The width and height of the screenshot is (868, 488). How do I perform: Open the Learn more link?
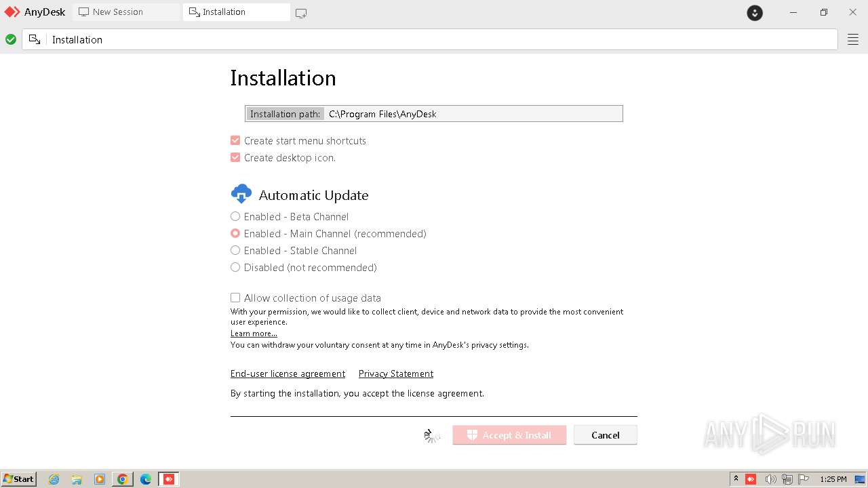tap(254, 333)
